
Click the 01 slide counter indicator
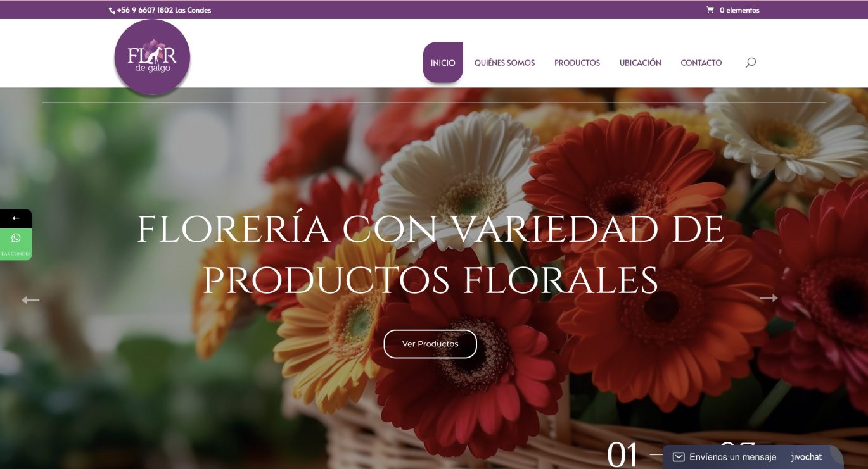622,454
